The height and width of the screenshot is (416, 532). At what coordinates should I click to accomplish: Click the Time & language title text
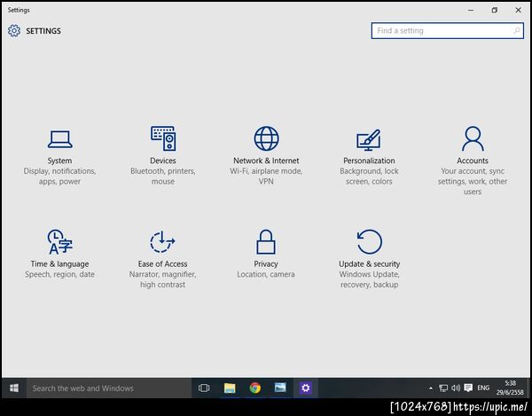click(59, 264)
